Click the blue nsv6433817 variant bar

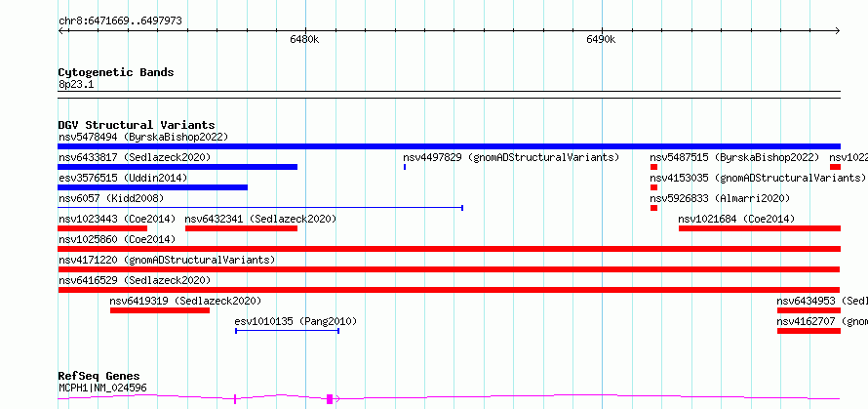(178, 167)
